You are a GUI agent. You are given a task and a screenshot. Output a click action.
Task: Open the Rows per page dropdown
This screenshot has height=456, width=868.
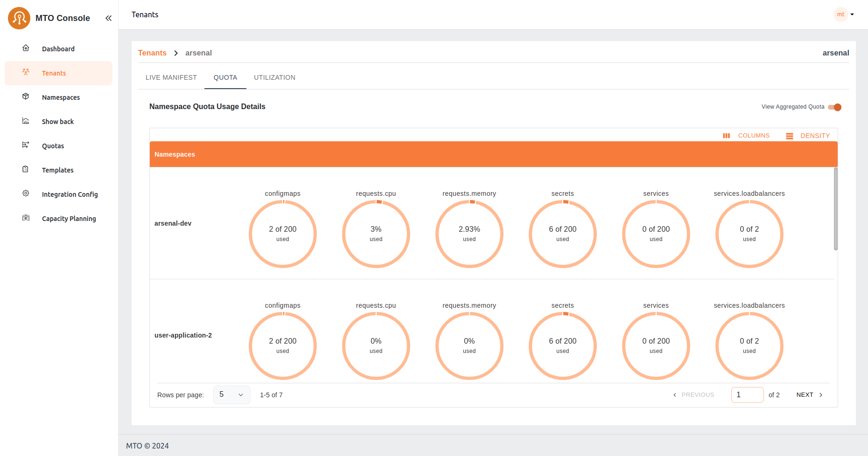[231, 395]
